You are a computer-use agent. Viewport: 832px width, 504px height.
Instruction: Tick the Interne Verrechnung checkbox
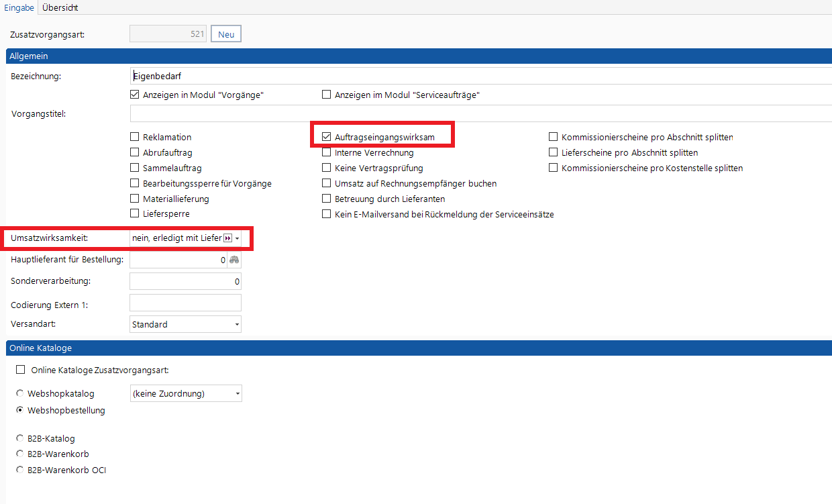coord(327,152)
